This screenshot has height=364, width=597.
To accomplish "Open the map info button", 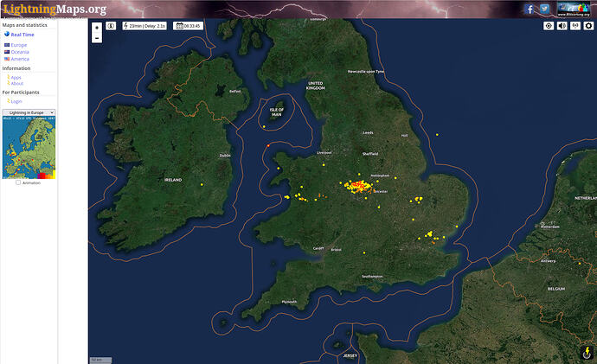I will click(111, 26).
